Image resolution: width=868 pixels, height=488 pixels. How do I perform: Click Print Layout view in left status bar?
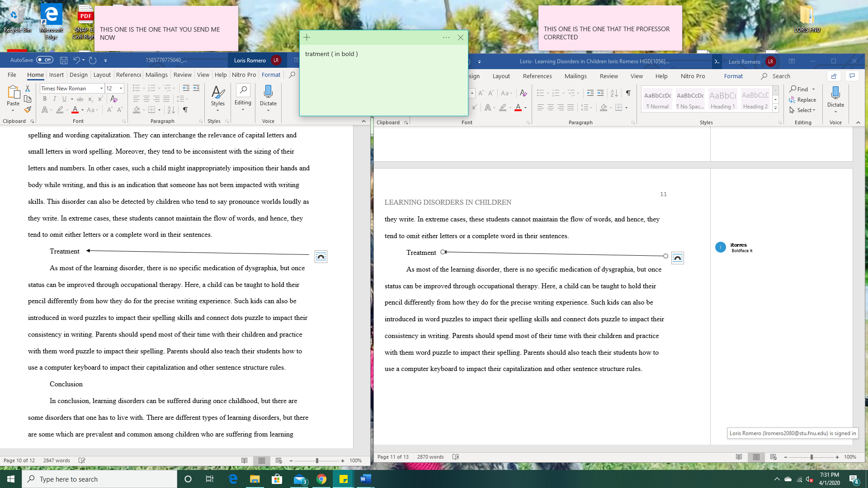tap(261, 460)
